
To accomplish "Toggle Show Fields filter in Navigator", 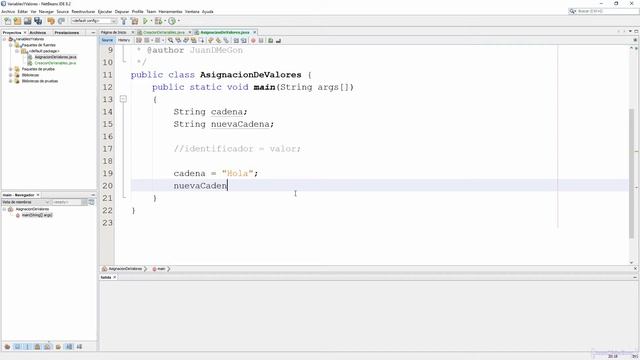I will [17, 347].
